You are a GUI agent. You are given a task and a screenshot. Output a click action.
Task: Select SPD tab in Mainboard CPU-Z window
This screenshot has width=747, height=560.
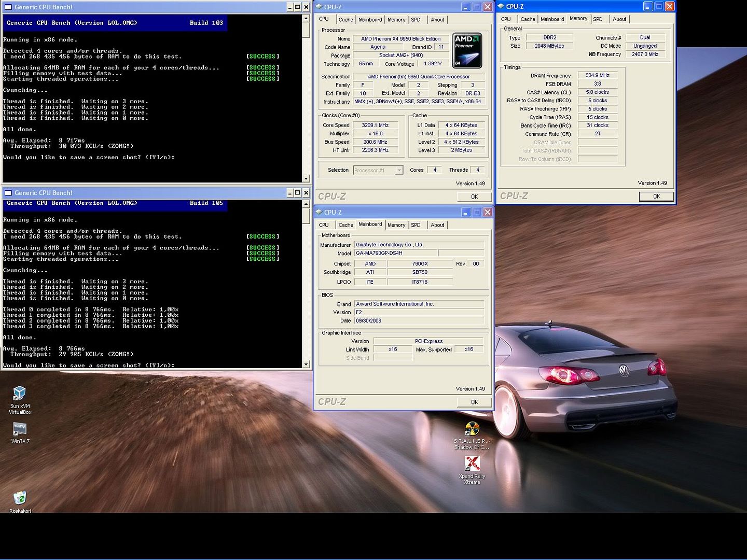tap(416, 225)
